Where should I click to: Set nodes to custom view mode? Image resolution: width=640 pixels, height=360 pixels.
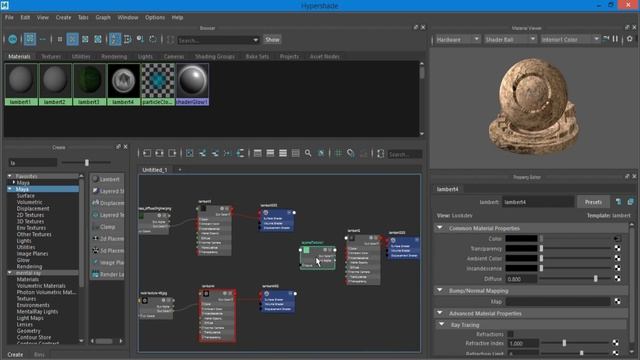tap(296, 153)
